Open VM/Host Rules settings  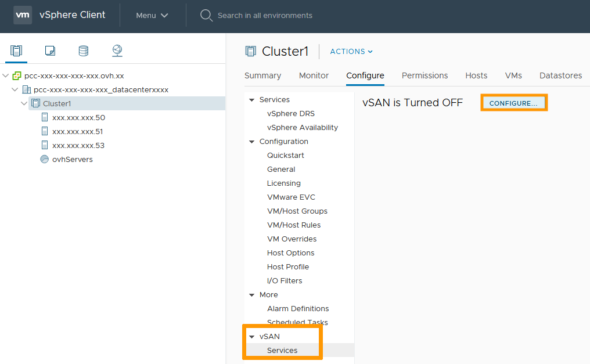[294, 225]
